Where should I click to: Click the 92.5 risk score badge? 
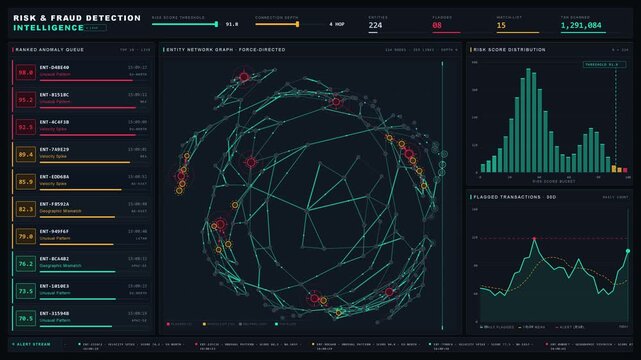pyautogui.click(x=26, y=127)
